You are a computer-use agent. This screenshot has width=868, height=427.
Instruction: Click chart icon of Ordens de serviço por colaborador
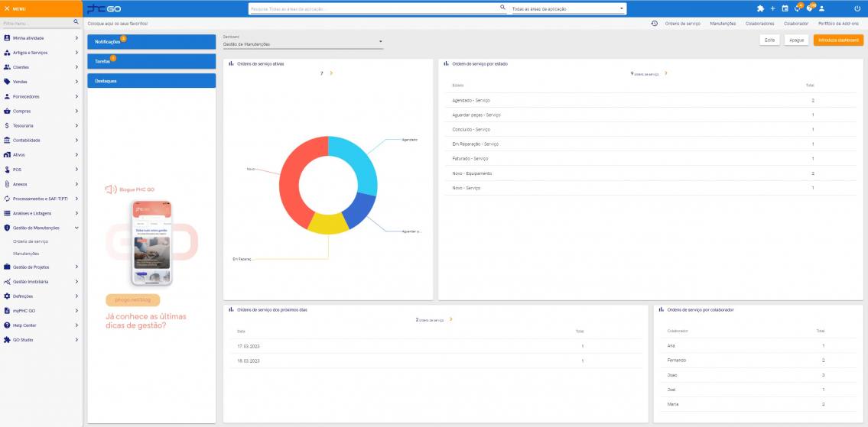[661, 309]
